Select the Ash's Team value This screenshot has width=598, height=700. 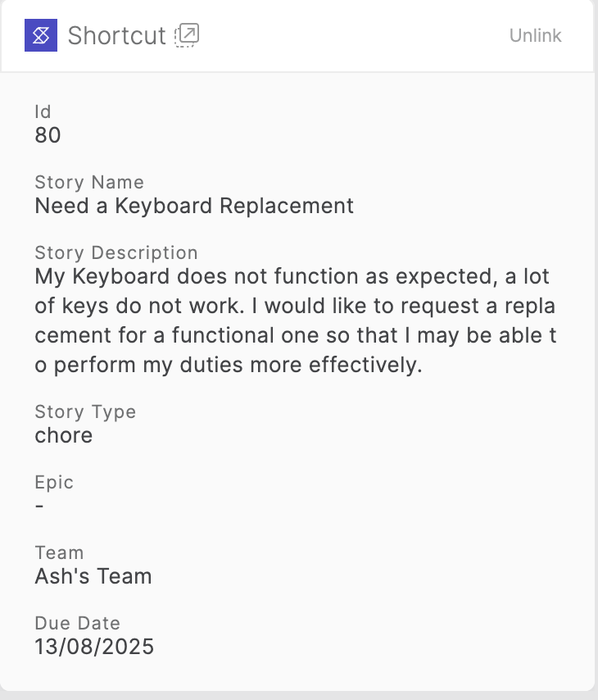[x=93, y=576]
